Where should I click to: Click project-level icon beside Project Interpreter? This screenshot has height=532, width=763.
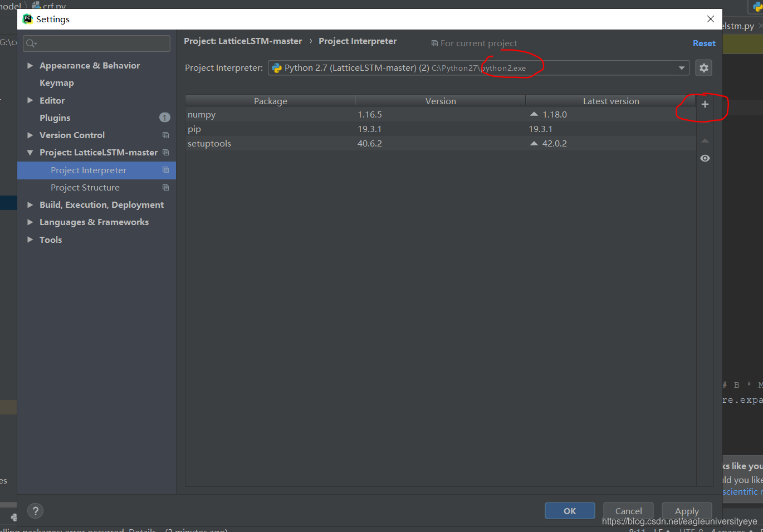pyautogui.click(x=165, y=170)
